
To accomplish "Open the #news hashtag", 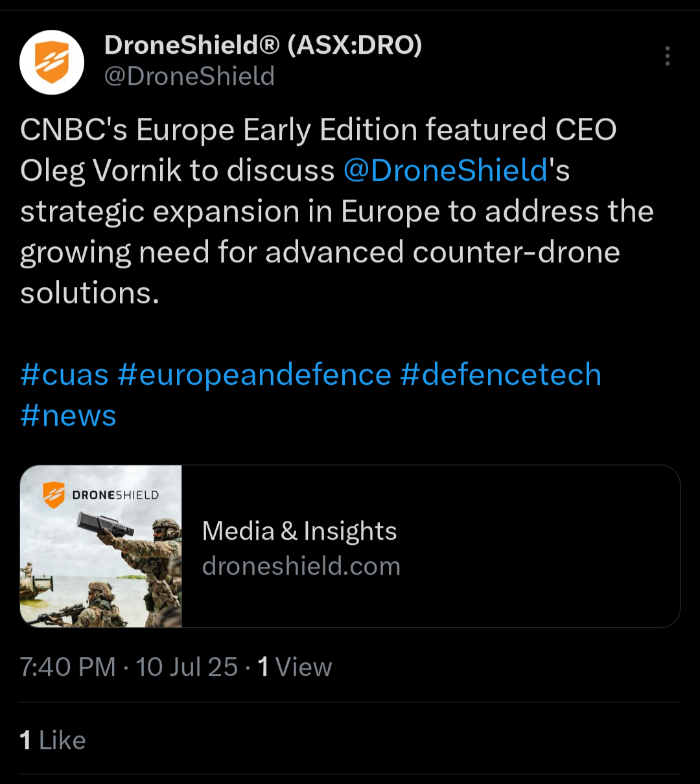I will pos(68,415).
